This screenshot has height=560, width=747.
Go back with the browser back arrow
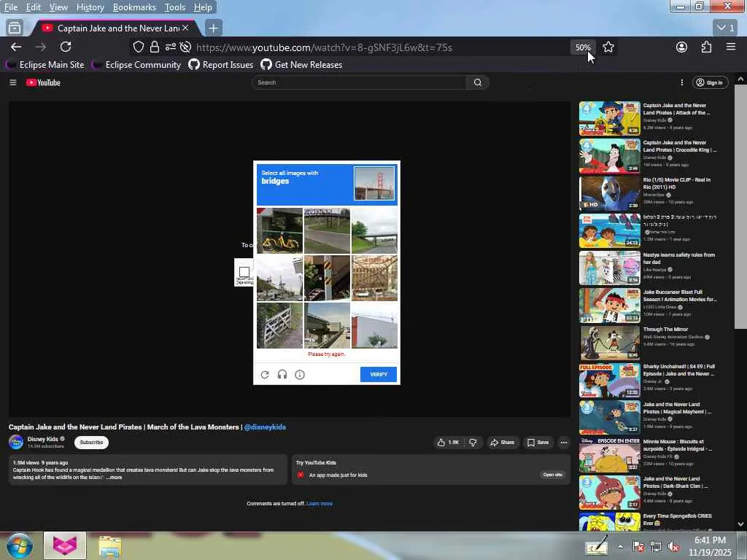point(16,47)
